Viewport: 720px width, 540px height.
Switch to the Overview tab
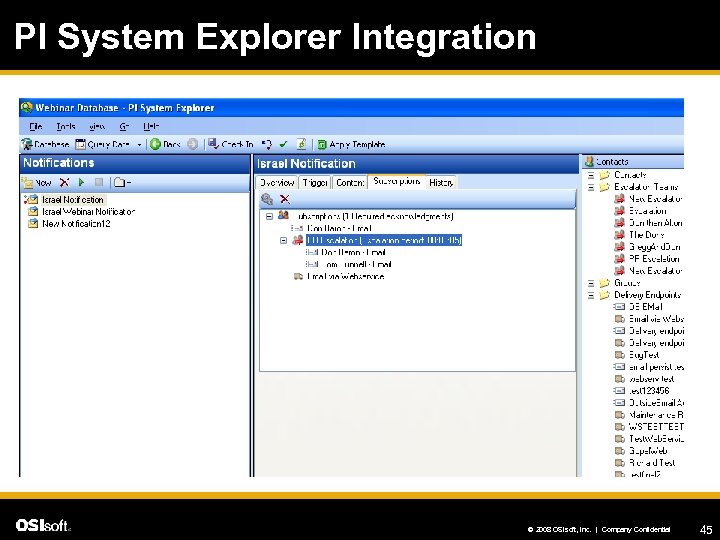[x=276, y=183]
